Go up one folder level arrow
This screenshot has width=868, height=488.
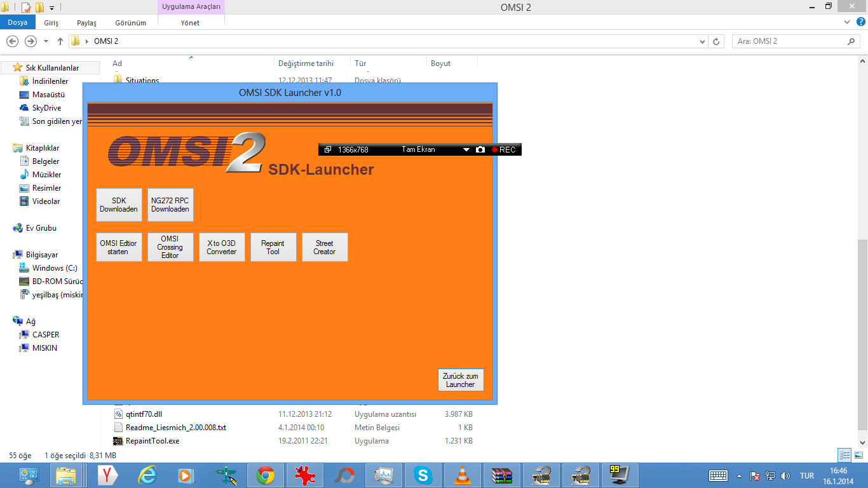click(60, 41)
